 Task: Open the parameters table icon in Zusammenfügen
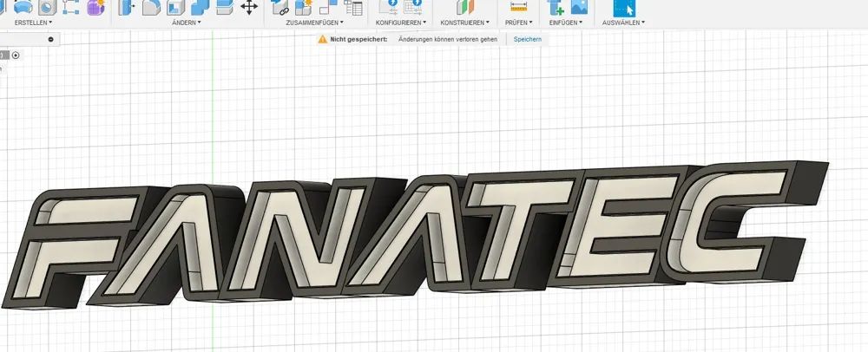pos(353,7)
